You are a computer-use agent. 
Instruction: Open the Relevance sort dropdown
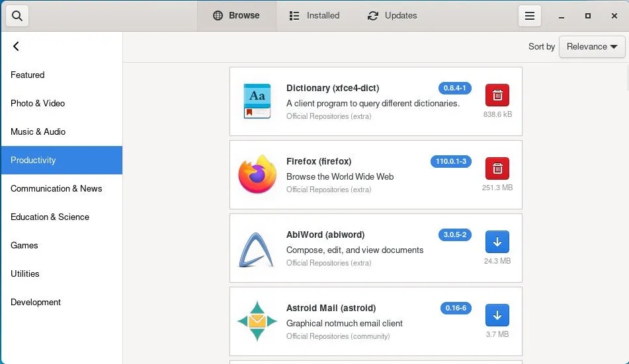click(591, 47)
